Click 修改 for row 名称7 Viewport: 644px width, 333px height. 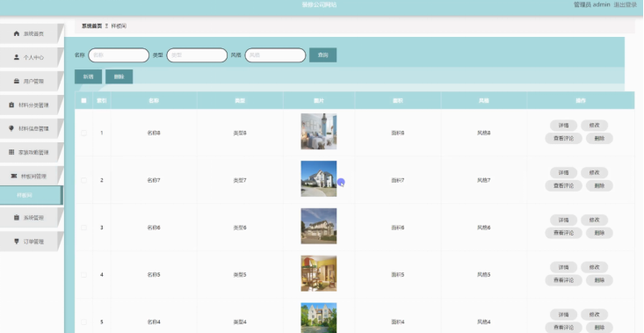click(594, 172)
